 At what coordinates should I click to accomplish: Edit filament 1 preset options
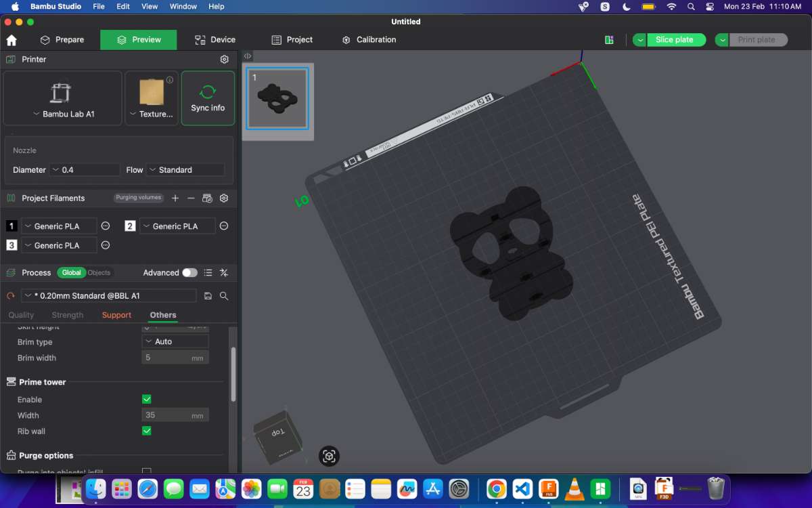106,226
